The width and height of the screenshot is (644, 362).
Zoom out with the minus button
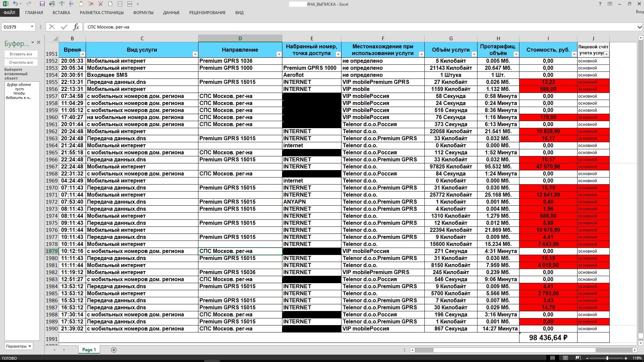[x=587, y=358]
